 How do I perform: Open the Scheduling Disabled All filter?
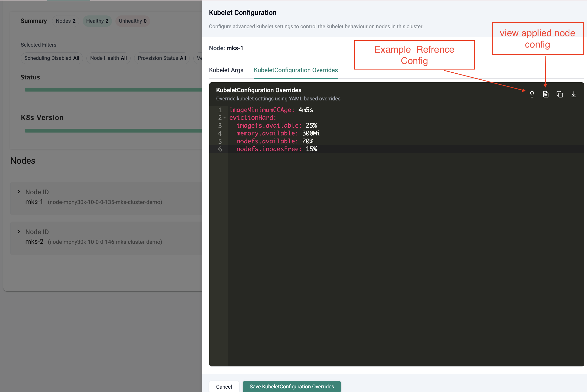pyautogui.click(x=52, y=58)
